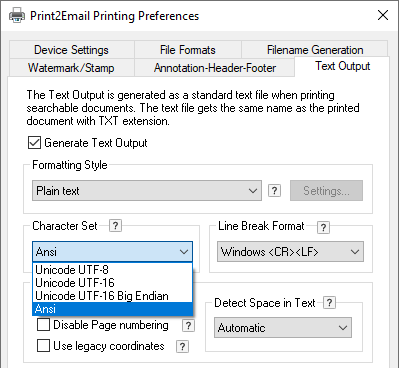Tick the Use legacy coordinates checkbox

(43, 346)
